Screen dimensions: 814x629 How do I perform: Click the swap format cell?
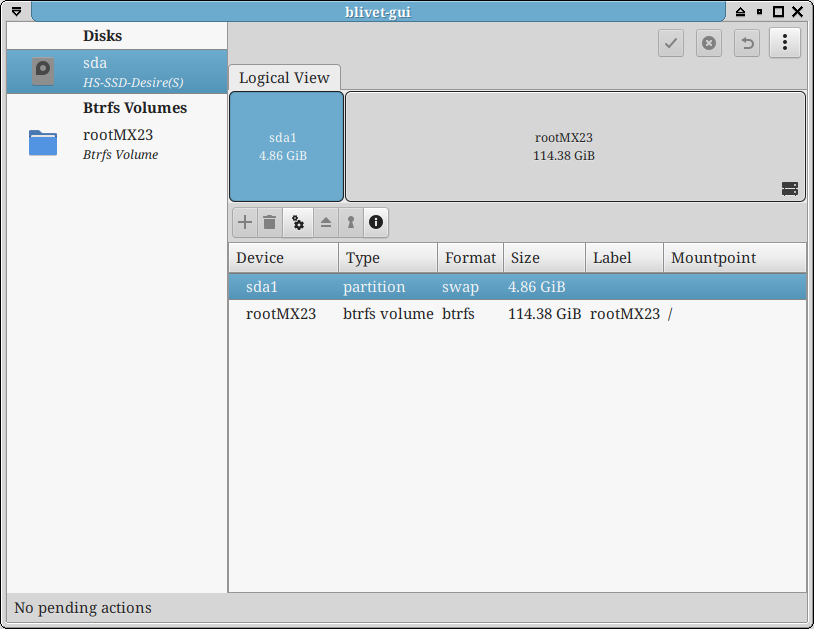[460, 287]
